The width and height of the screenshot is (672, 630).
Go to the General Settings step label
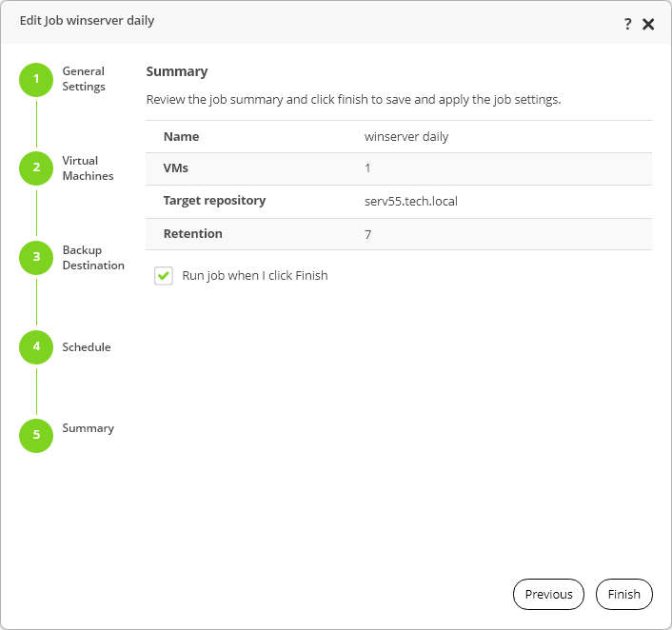[x=84, y=79]
